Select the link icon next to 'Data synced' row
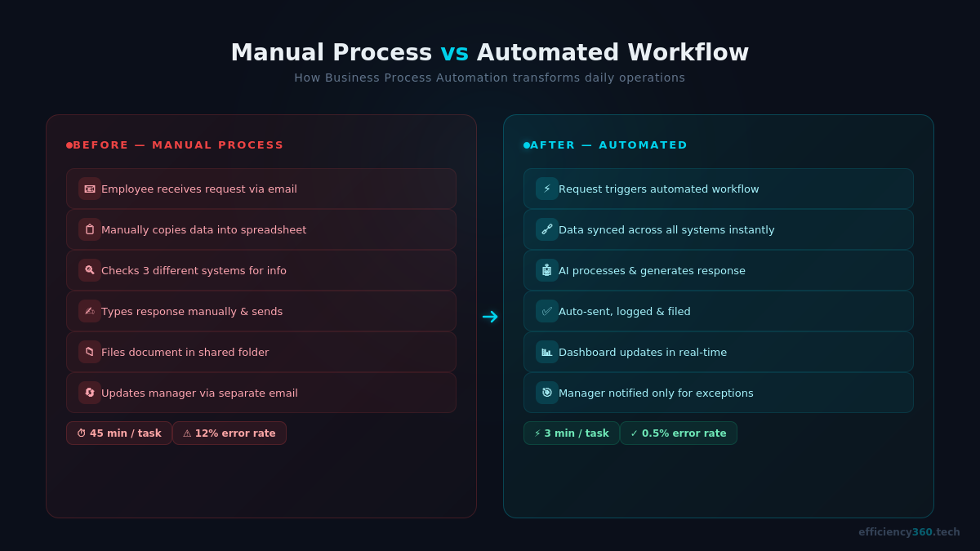 [x=546, y=229]
